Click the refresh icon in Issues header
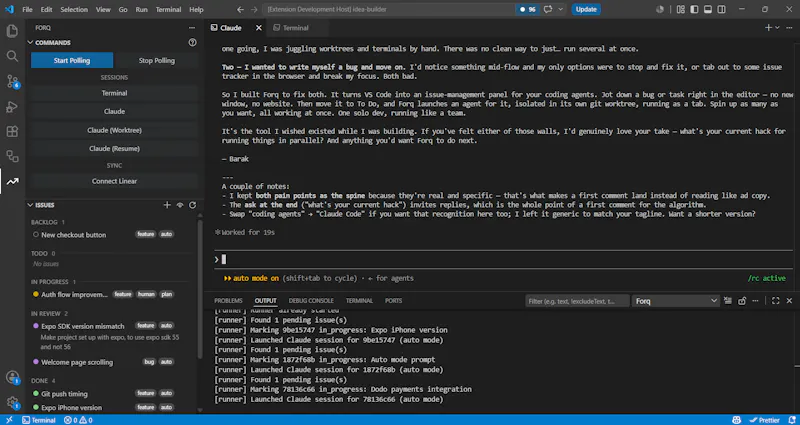This screenshot has height=425, width=800. tap(192, 205)
